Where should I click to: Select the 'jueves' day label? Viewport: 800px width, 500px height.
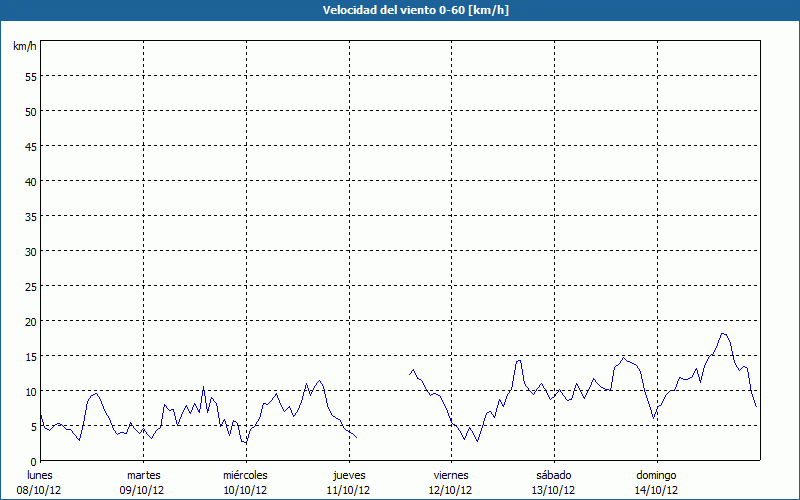coord(348,475)
